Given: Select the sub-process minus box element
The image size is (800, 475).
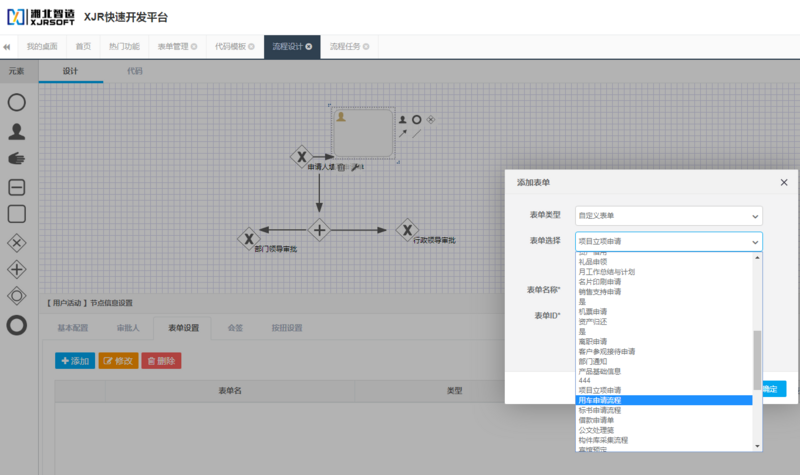Looking at the screenshot, I should (x=17, y=186).
